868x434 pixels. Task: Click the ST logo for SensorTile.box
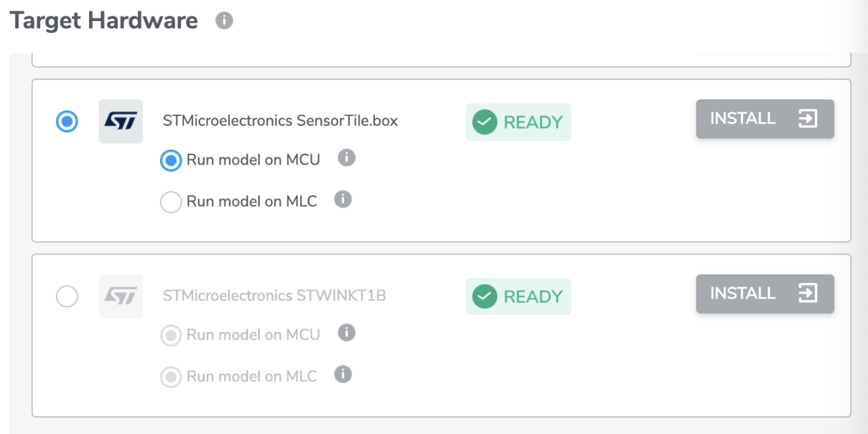[120, 121]
